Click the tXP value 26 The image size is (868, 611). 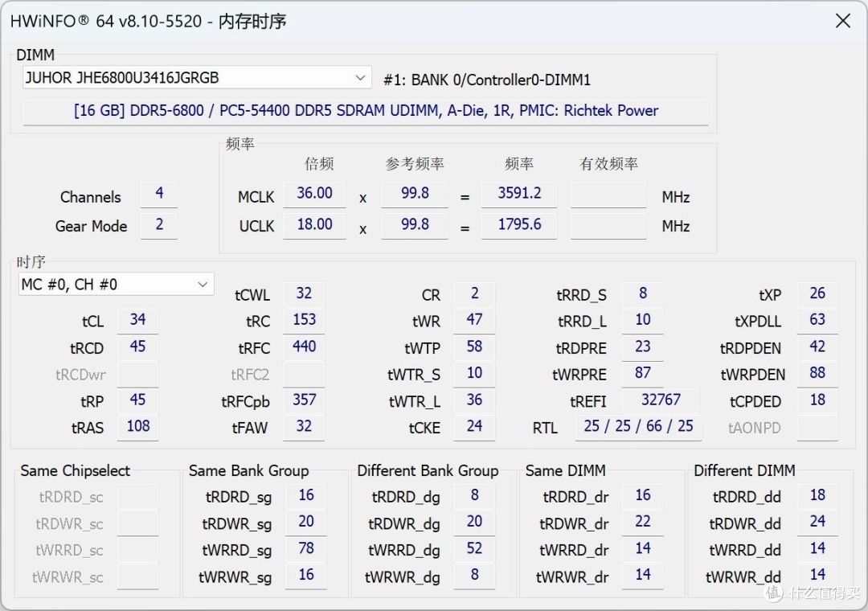[x=817, y=293]
